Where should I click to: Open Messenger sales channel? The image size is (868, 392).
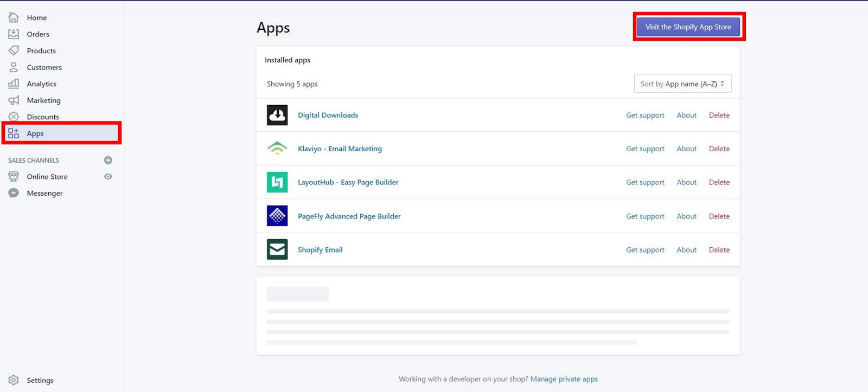coord(45,193)
